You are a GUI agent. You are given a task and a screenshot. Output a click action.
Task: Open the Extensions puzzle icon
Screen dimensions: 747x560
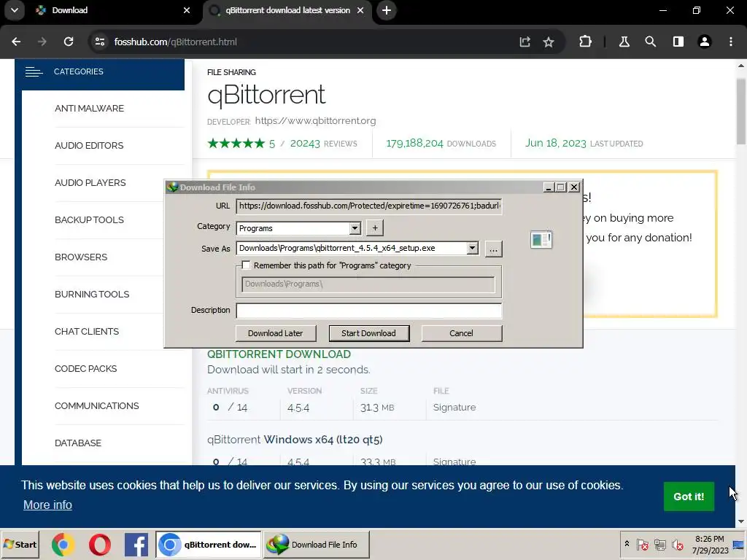click(586, 42)
